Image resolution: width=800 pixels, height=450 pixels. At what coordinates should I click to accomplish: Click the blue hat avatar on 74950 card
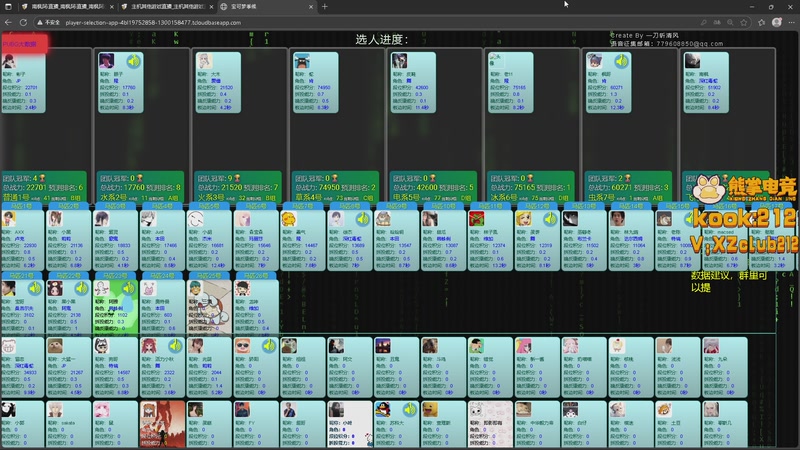click(x=302, y=61)
